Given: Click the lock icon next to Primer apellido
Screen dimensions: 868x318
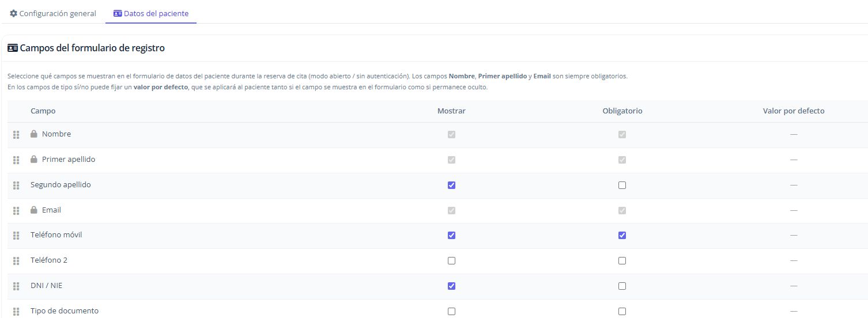Looking at the screenshot, I should 34,159.
